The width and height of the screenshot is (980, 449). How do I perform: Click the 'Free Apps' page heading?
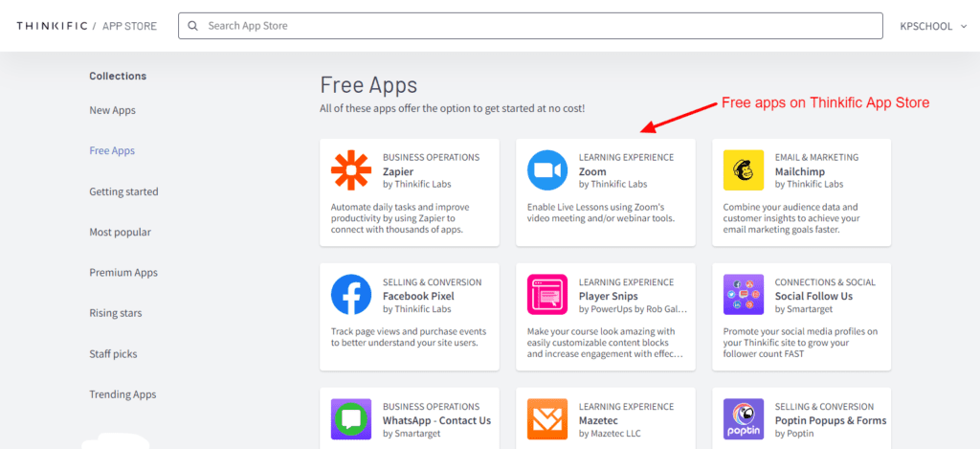point(368,85)
